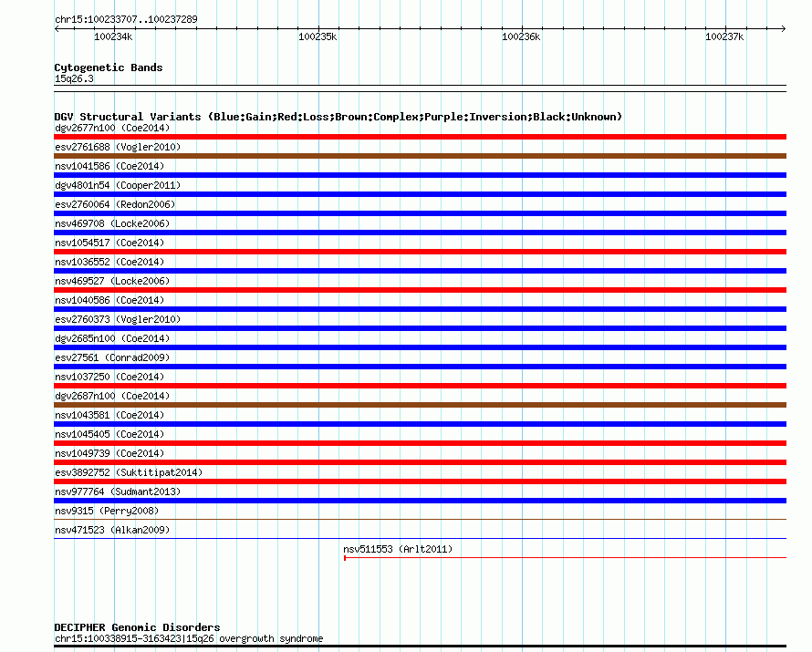Screen dimensions: 812x652
Task: Select the blue bar under esv2760064
Action: (x=420, y=213)
